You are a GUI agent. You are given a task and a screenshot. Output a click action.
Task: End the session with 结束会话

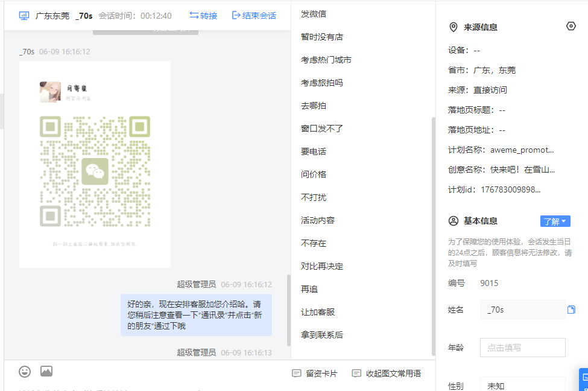(254, 15)
